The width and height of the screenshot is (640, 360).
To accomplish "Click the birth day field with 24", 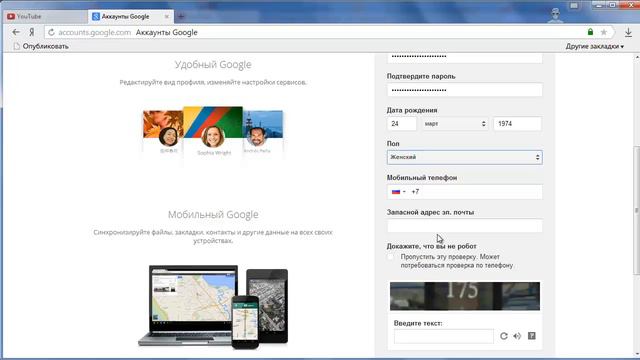I will [x=402, y=124].
